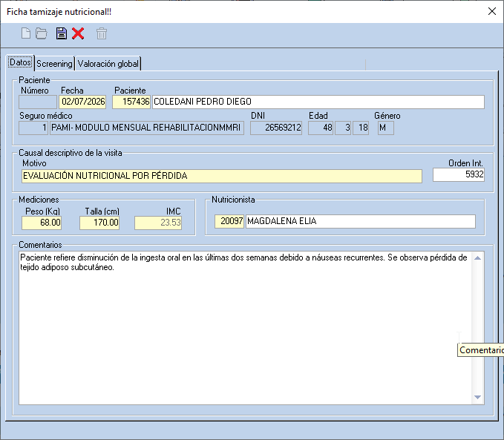The width and height of the screenshot is (504, 440).
Task: Click the Edad label
Action: 318,116
